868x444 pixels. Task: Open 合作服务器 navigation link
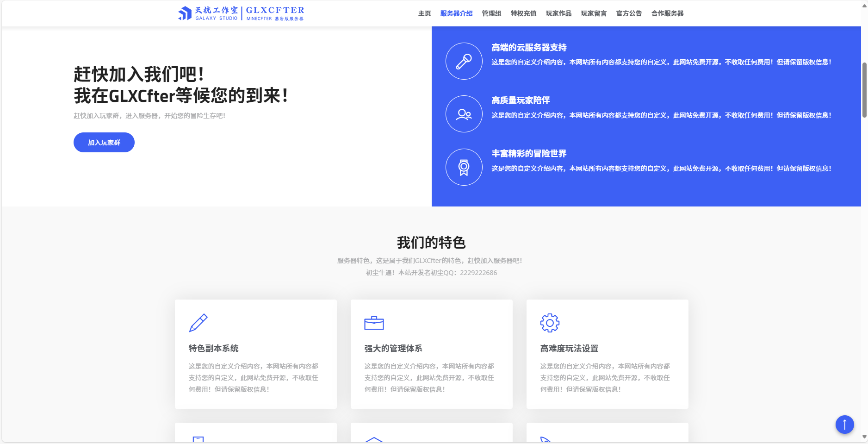click(667, 13)
